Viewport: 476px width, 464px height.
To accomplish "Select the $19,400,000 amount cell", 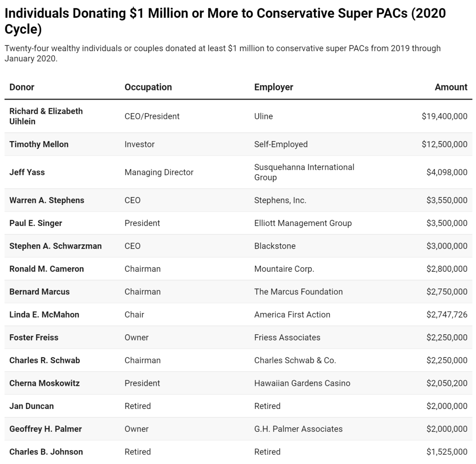I will coord(444,116).
